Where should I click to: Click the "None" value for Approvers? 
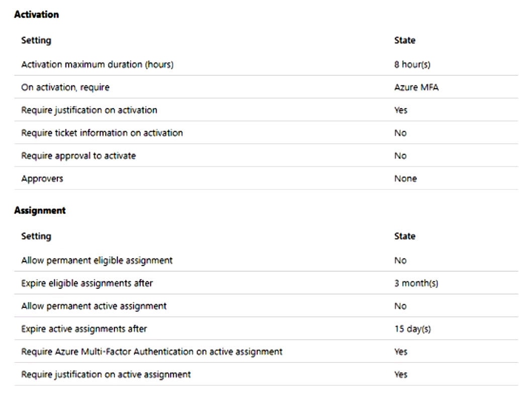pos(405,178)
